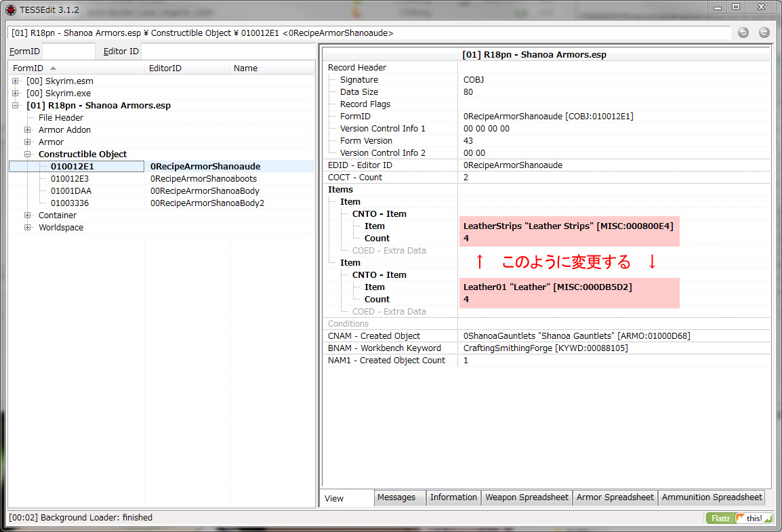This screenshot has width=782, height=532.
Task: Expand the Armor group
Action: (x=28, y=142)
